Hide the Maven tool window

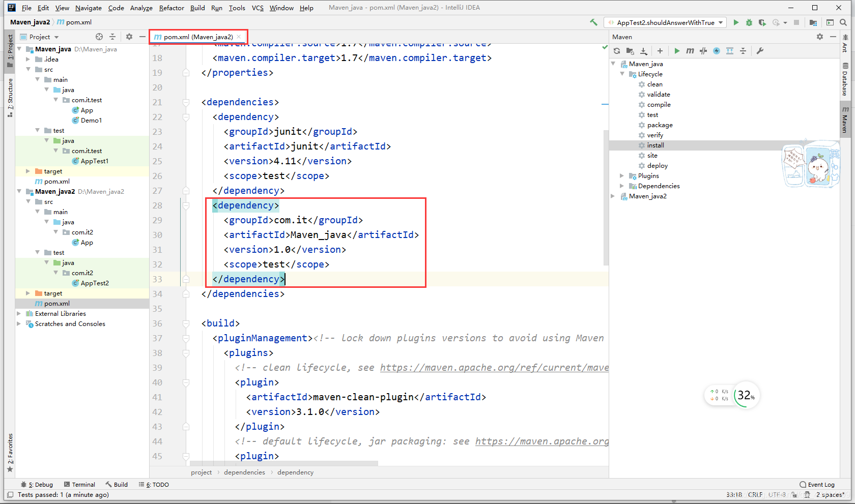point(833,37)
